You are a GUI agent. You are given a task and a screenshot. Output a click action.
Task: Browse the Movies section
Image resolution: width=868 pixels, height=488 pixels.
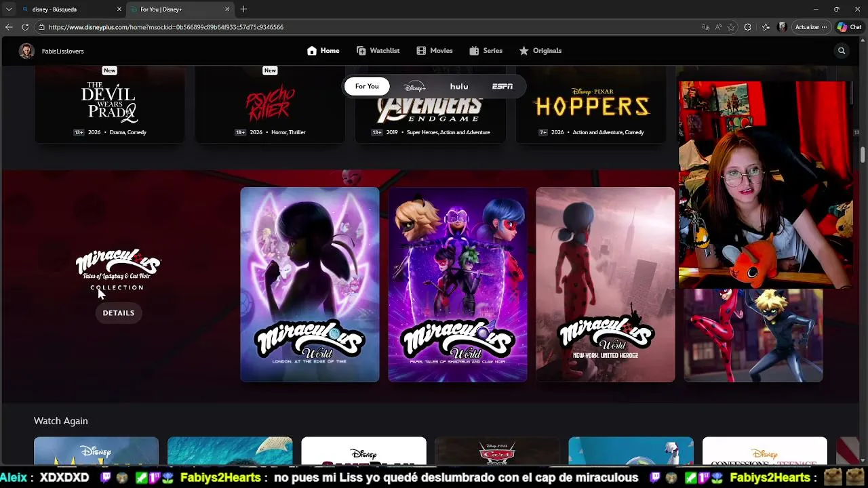tap(435, 51)
